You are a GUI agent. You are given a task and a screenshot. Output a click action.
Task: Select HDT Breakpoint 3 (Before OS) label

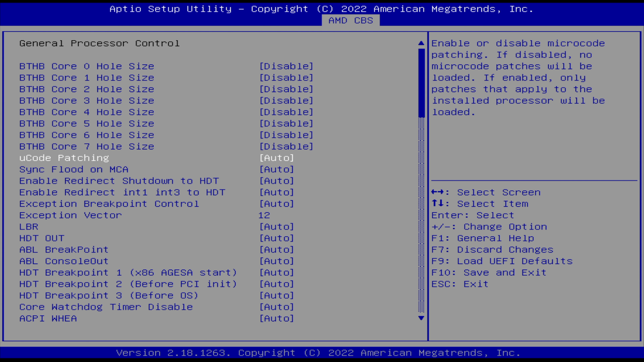[x=109, y=295]
